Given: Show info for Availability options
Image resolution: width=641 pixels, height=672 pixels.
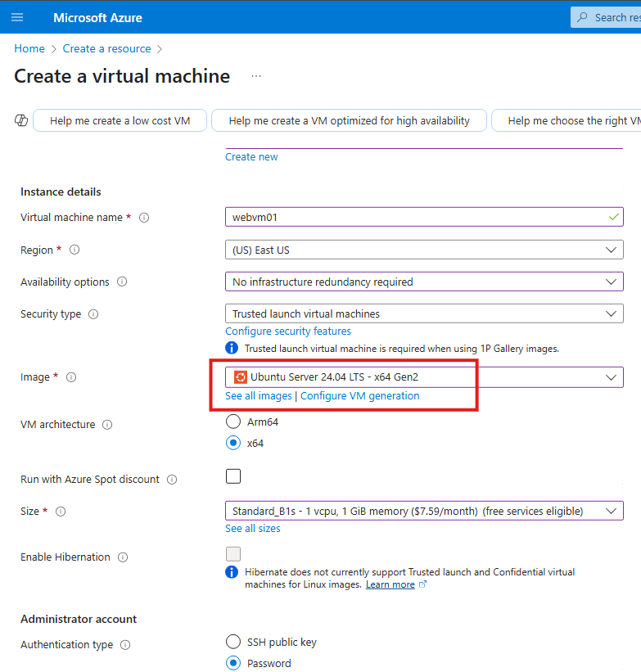Looking at the screenshot, I should 122,282.
